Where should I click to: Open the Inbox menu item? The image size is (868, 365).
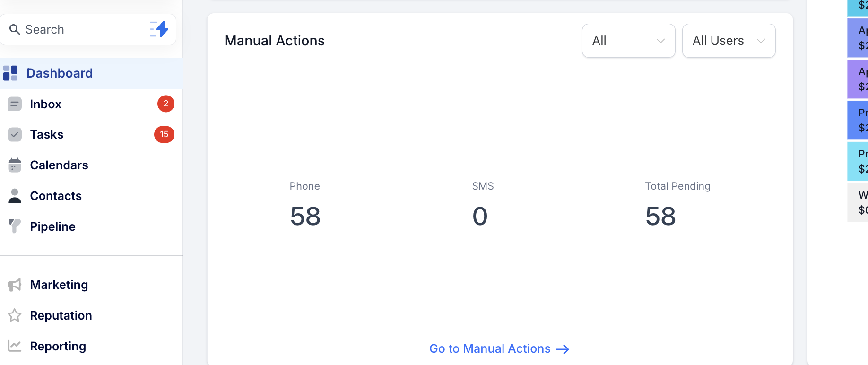click(46, 104)
